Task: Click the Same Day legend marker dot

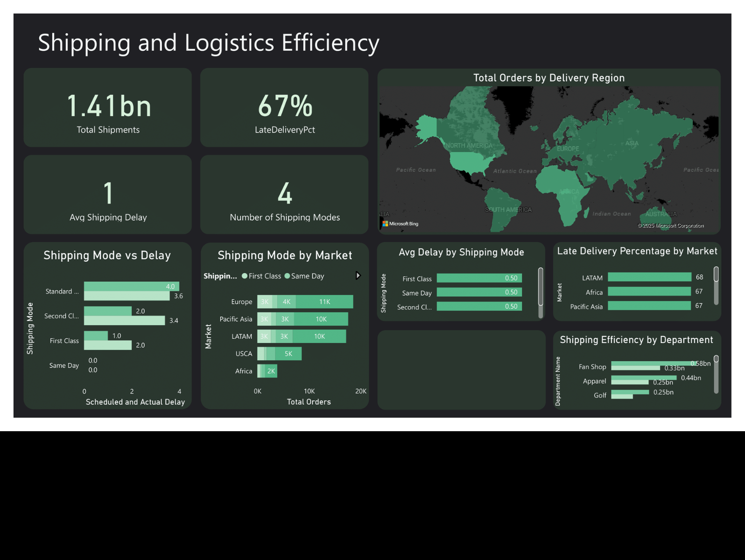Action: pyautogui.click(x=287, y=276)
